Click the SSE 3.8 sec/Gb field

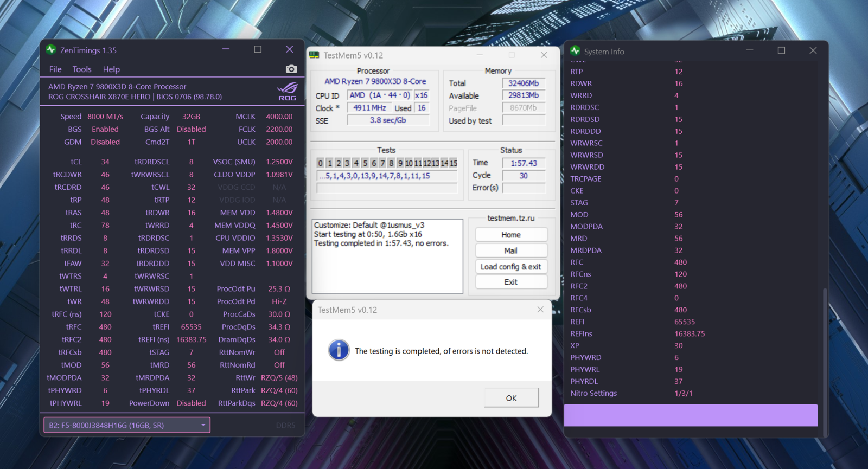[388, 120]
